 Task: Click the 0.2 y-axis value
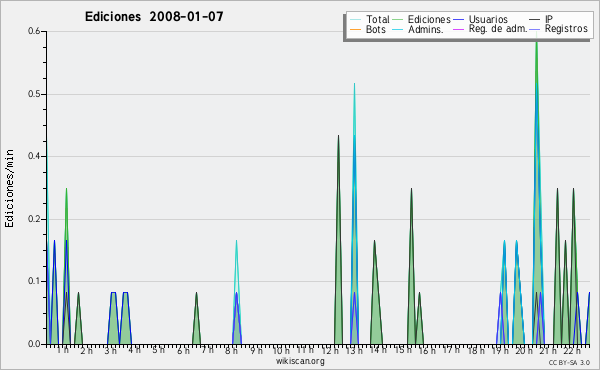[x=34, y=219]
